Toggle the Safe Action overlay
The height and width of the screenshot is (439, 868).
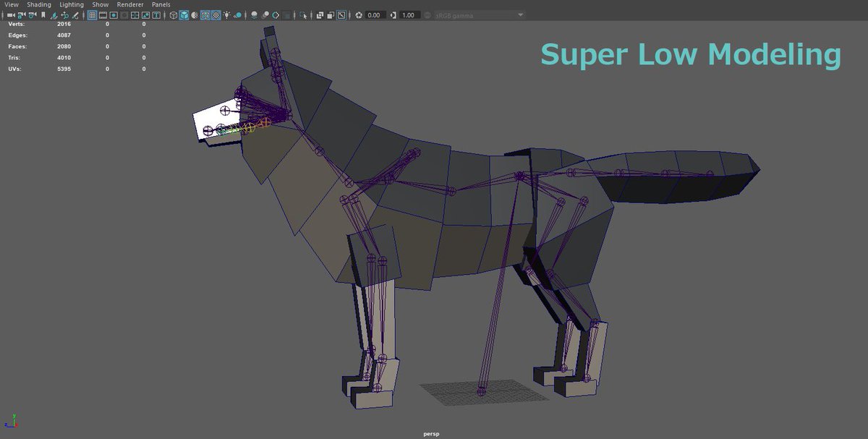pos(145,15)
